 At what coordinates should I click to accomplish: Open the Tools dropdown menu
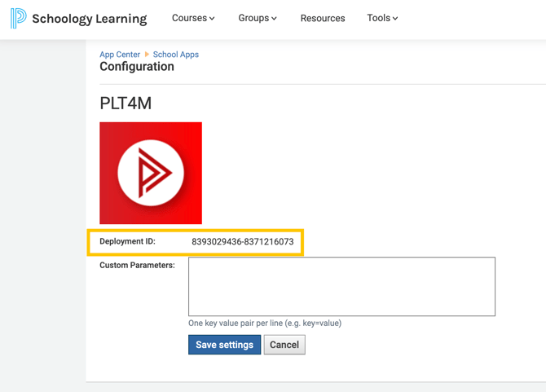coord(382,18)
